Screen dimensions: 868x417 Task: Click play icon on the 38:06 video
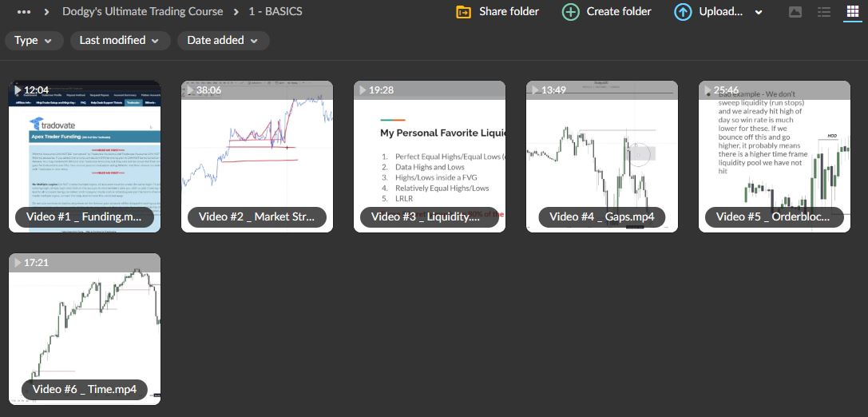[189, 90]
